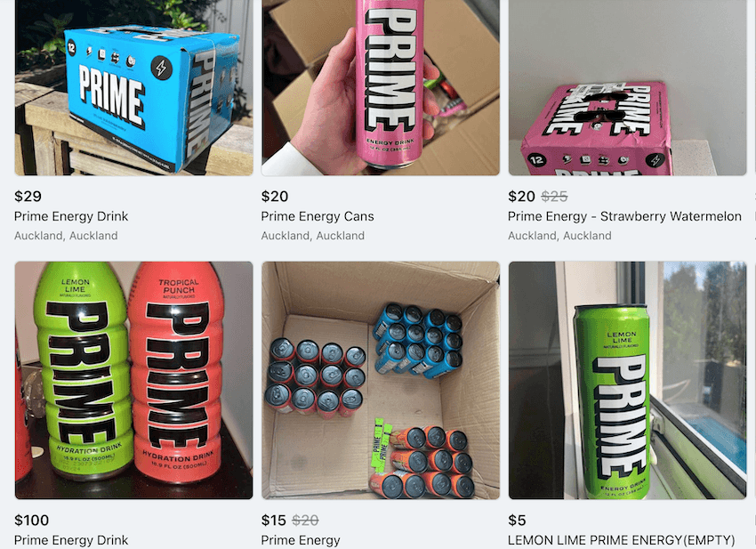Open the pink Prime can in hand photo
The height and width of the screenshot is (549, 756).
click(381, 87)
